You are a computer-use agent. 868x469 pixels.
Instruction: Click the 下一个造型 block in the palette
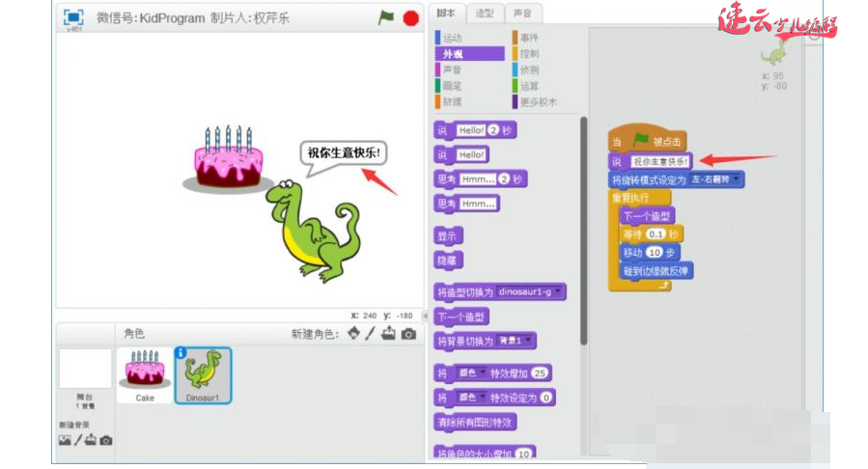click(462, 317)
